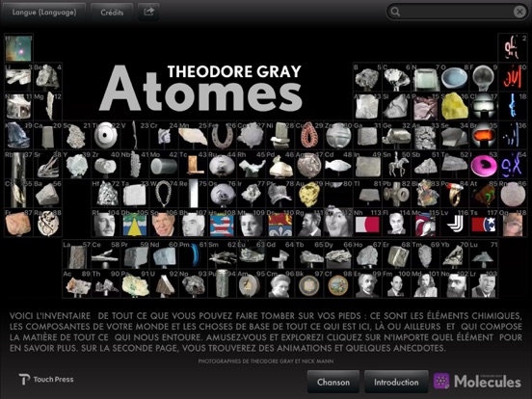Image resolution: width=532 pixels, height=399 pixels.
Task: Open the Crédits screen
Action: tap(112, 13)
